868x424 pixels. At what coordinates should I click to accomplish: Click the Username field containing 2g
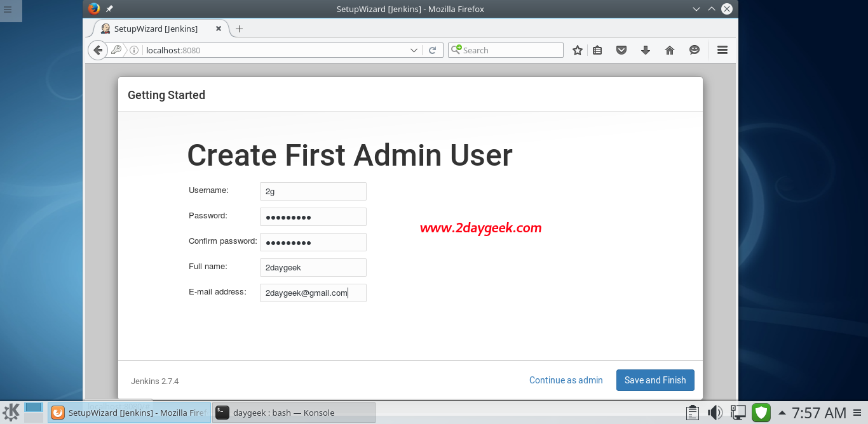click(313, 191)
